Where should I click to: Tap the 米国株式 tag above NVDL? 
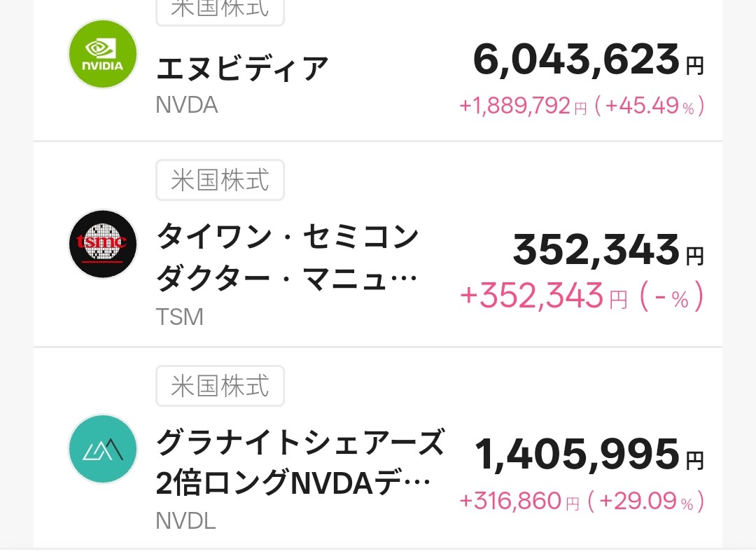click(x=220, y=386)
